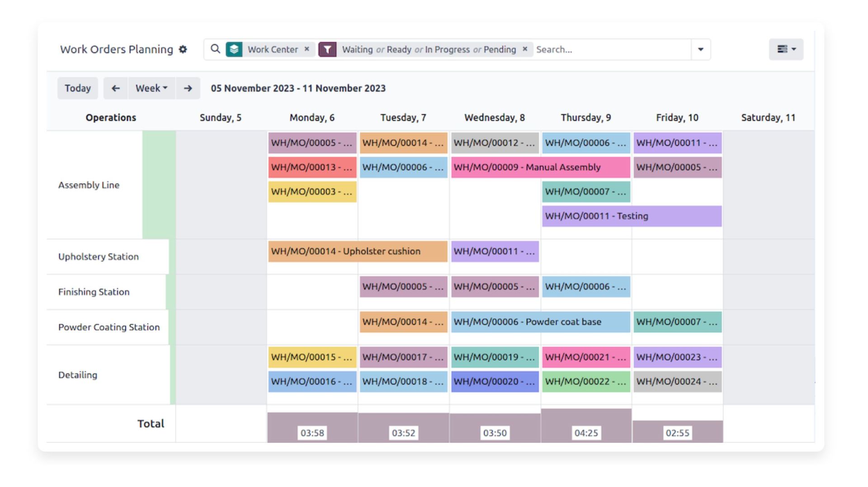Select the Assembly Line work center row
This screenshot has height=487, width=868.
[x=89, y=185]
